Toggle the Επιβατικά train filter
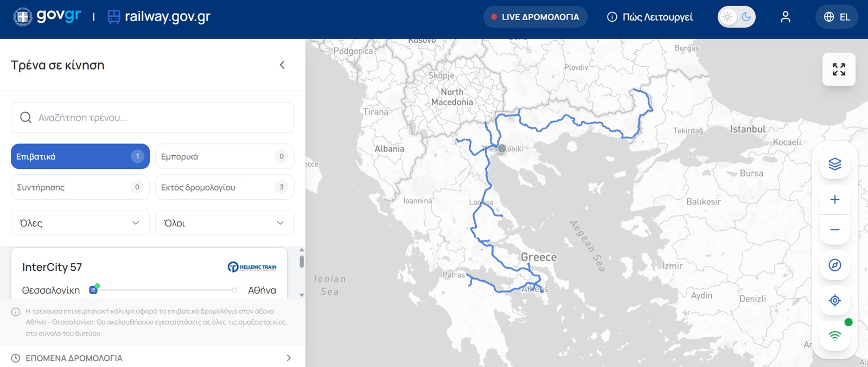The height and width of the screenshot is (367, 868). tap(80, 156)
